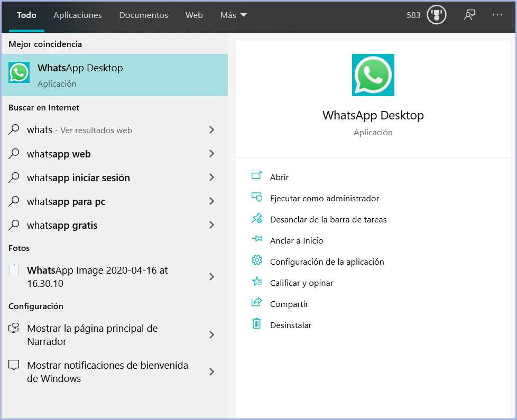
Task: Switch to the Aplicaciones tab
Action: click(x=78, y=15)
